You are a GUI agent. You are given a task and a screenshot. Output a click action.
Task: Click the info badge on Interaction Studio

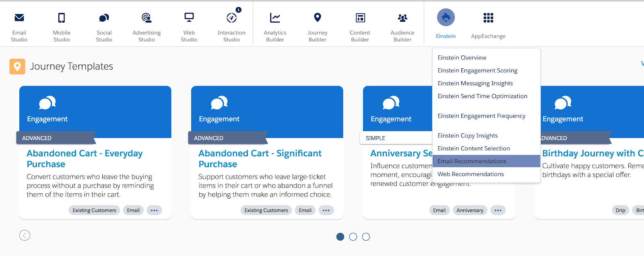point(239,10)
